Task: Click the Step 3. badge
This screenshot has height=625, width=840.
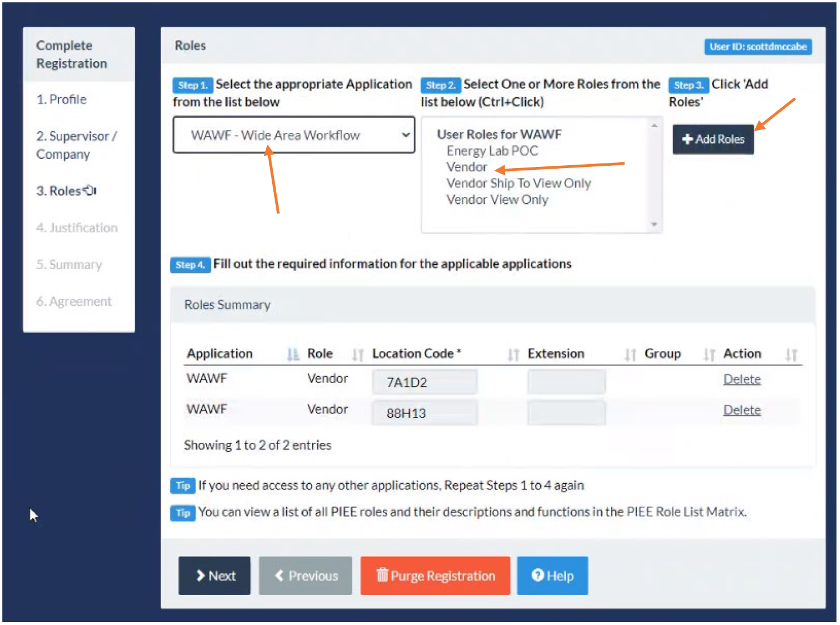Action: 688,86
